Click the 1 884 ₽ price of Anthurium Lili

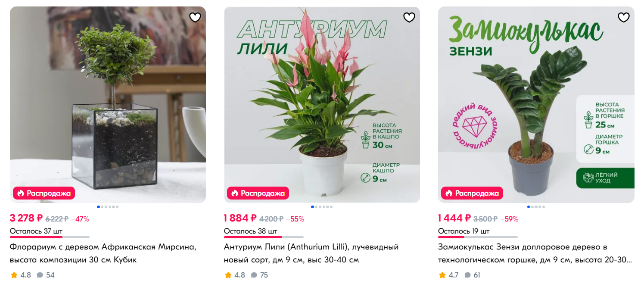(240, 218)
